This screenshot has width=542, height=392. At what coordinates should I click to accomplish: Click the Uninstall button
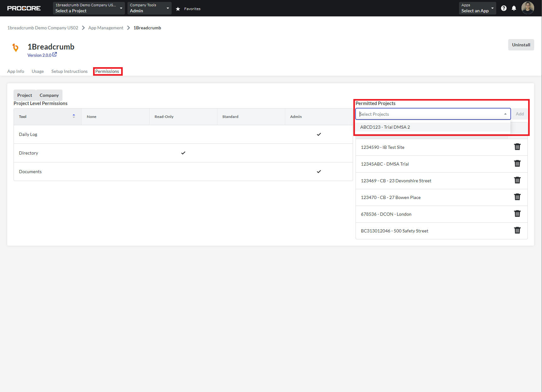pyautogui.click(x=521, y=44)
